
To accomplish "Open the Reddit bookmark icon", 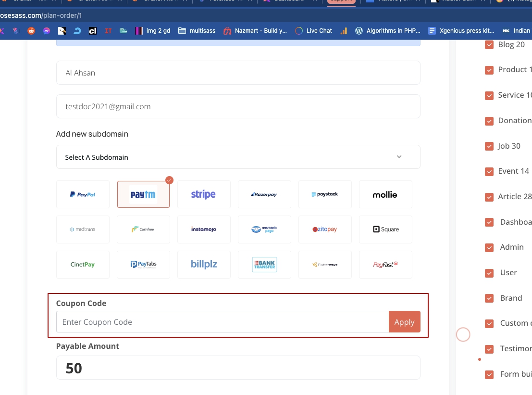I will tap(31, 31).
